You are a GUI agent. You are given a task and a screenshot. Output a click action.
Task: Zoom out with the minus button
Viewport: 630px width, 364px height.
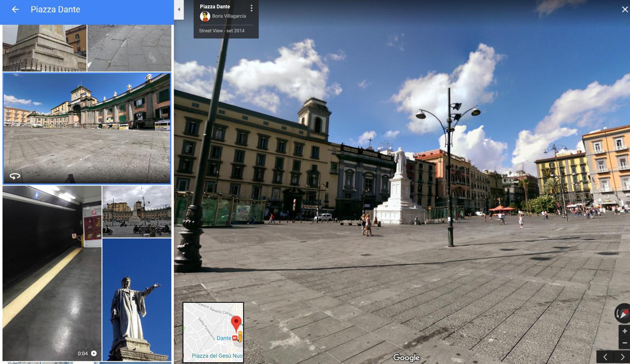pyautogui.click(x=624, y=343)
